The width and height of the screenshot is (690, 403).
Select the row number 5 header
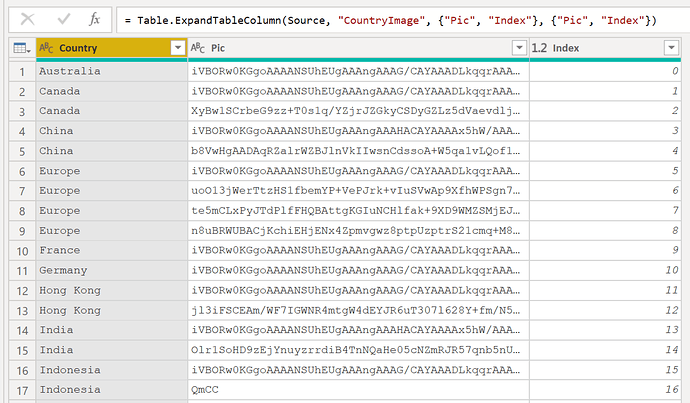point(22,151)
